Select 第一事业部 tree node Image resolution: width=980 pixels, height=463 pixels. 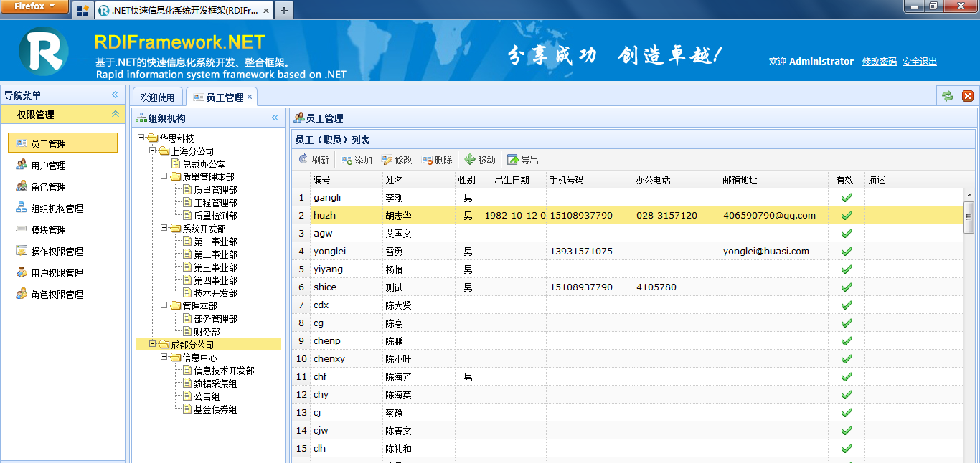click(x=215, y=242)
